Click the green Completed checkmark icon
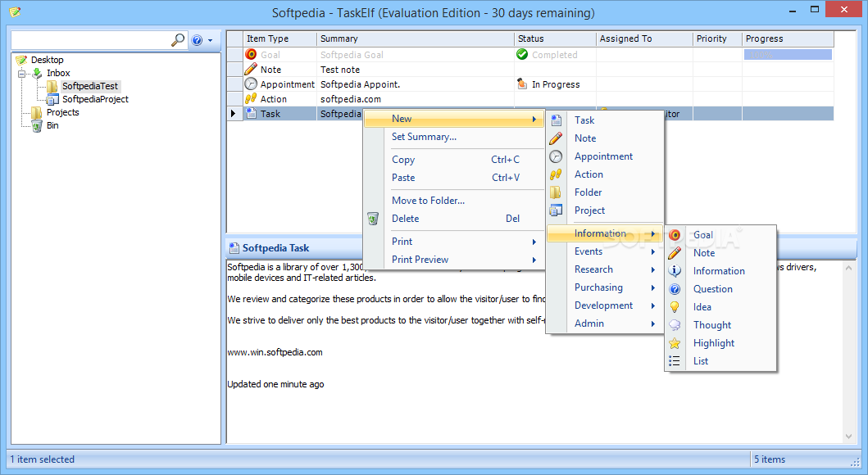This screenshot has height=475, width=868. [x=522, y=54]
